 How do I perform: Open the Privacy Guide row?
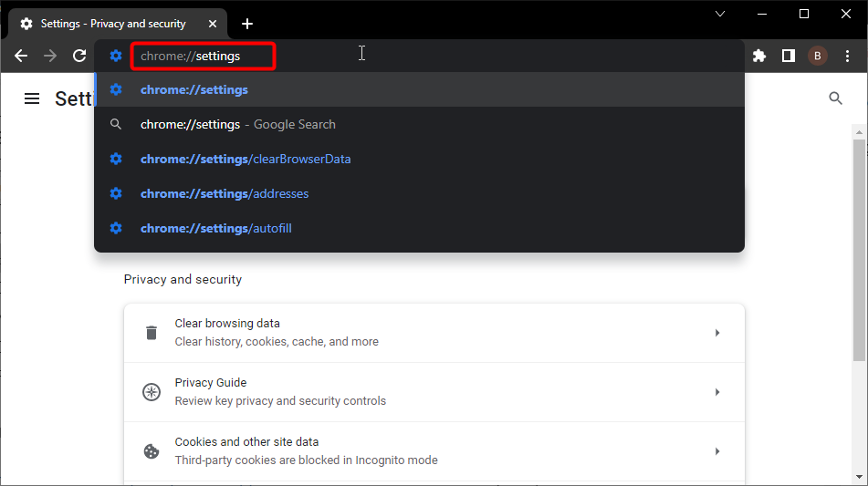pyautogui.click(x=434, y=392)
